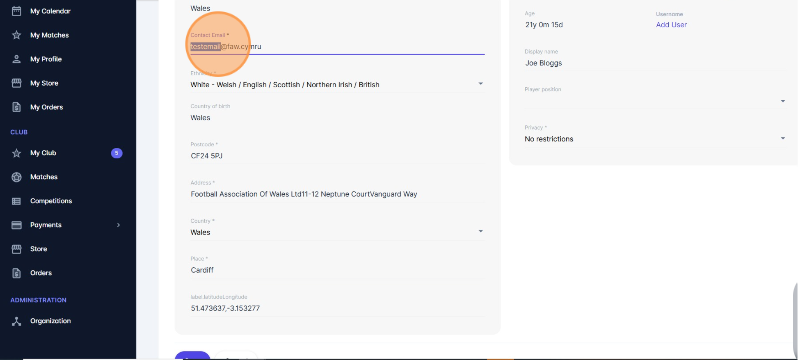798x360 pixels.
Task: Open the Privacy dropdown showing No restrictions
Action: point(655,139)
